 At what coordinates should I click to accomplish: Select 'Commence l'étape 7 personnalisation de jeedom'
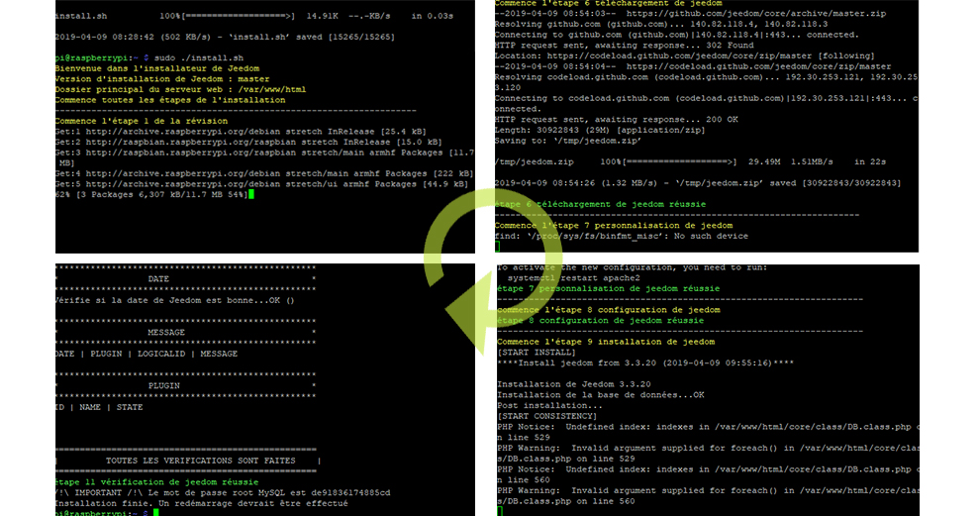[x=614, y=226]
